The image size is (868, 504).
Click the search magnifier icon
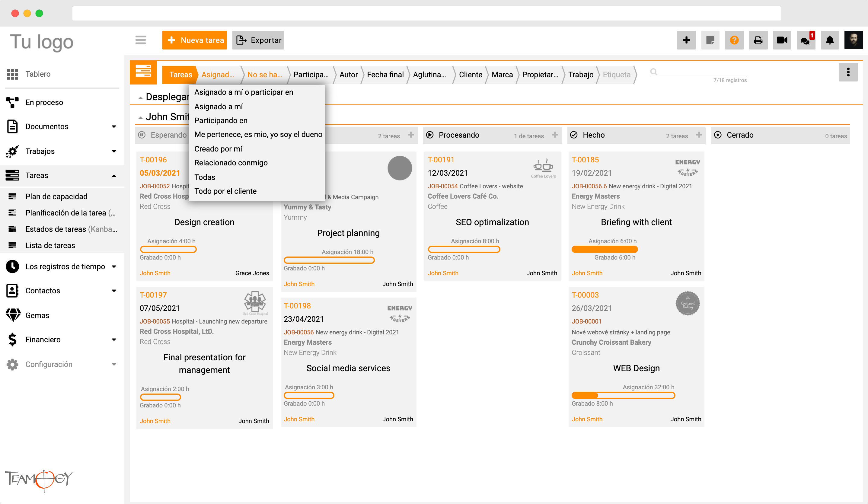(653, 72)
